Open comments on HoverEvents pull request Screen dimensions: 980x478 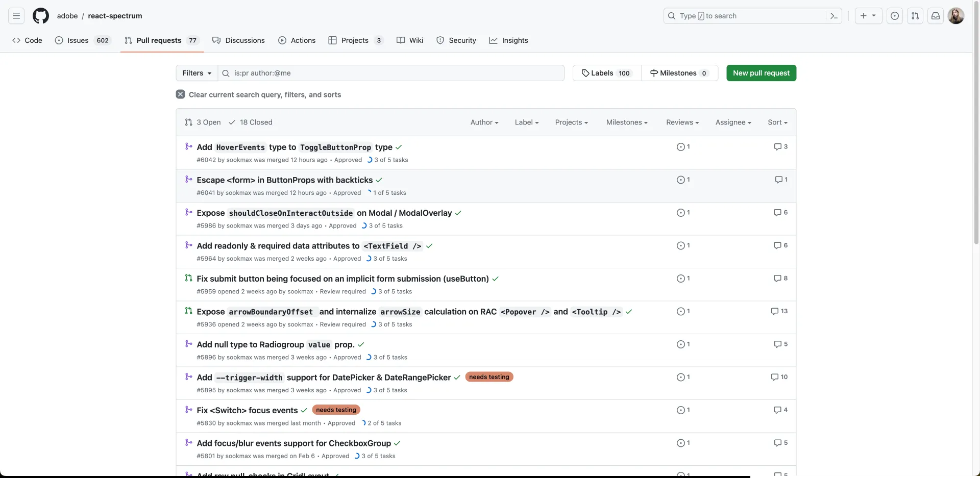pyautogui.click(x=780, y=147)
